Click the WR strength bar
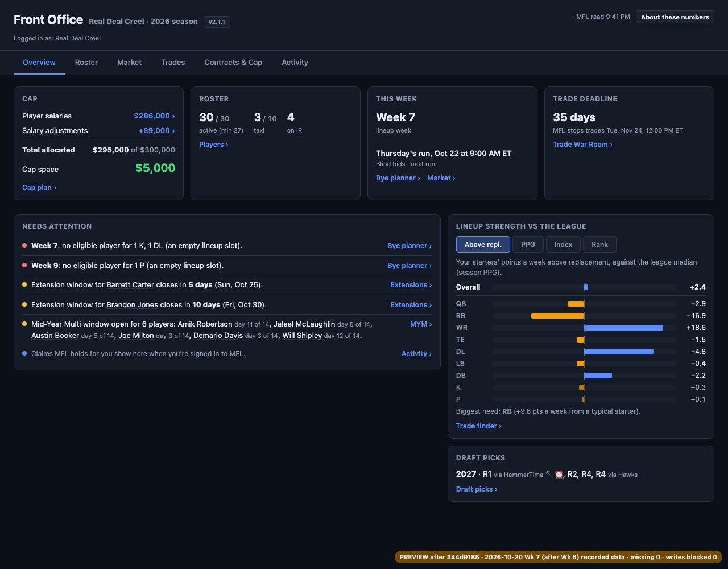Image resolution: width=728 pixels, height=569 pixels. click(623, 328)
